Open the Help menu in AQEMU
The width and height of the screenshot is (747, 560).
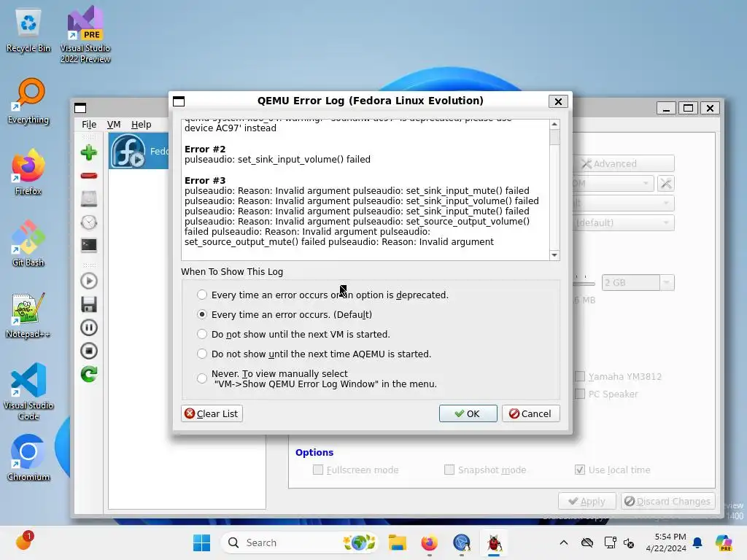141,124
